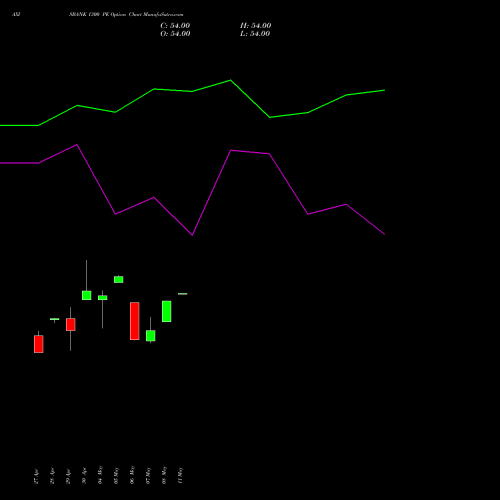Click the options chart title text at top
This screenshot has width=500, height=500.
pos(126,14)
